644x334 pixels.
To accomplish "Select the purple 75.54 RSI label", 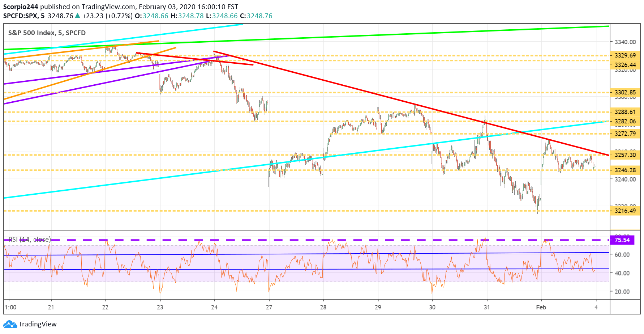I will point(622,240).
